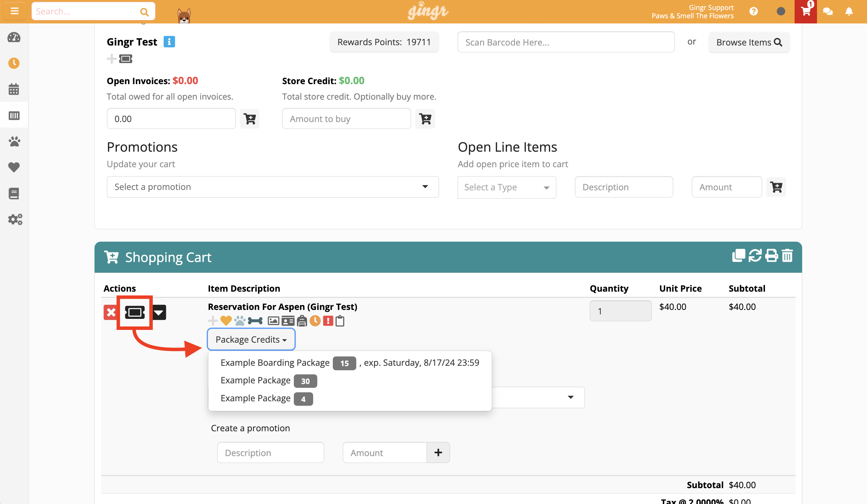
Task: Open the heart sidebar icon
Action: tap(14, 167)
